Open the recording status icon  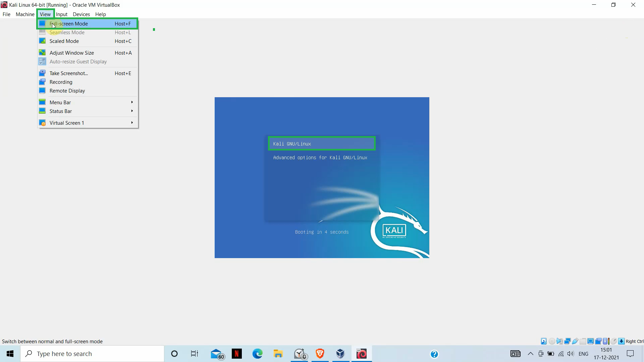(x=598, y=341)
